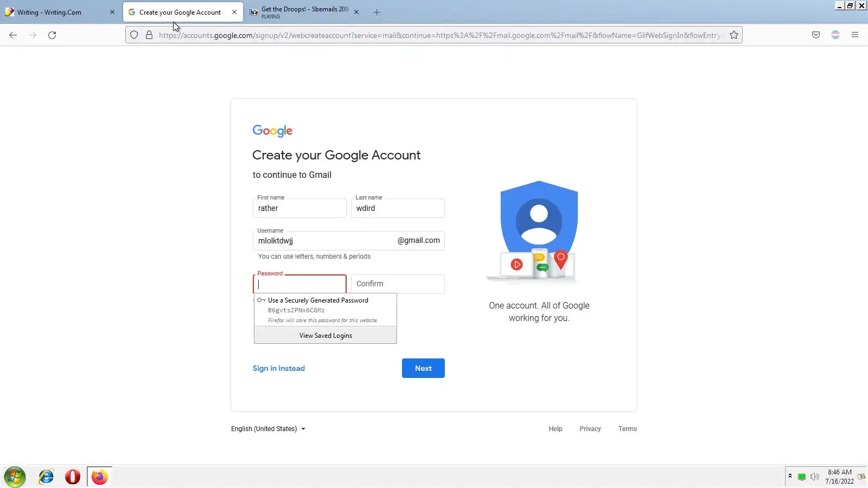
Task: Click the Next button
Action: tap(423, 368)
